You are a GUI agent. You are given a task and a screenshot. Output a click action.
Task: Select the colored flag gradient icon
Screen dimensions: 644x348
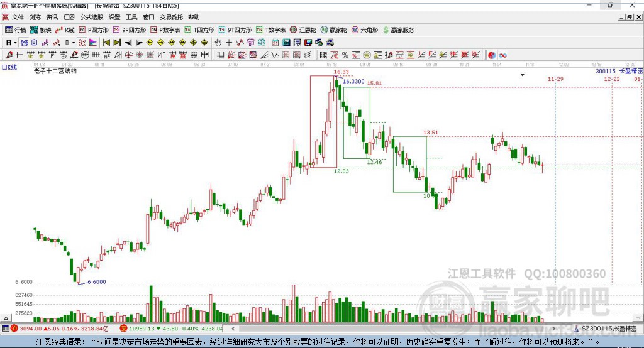coord(93,43)
